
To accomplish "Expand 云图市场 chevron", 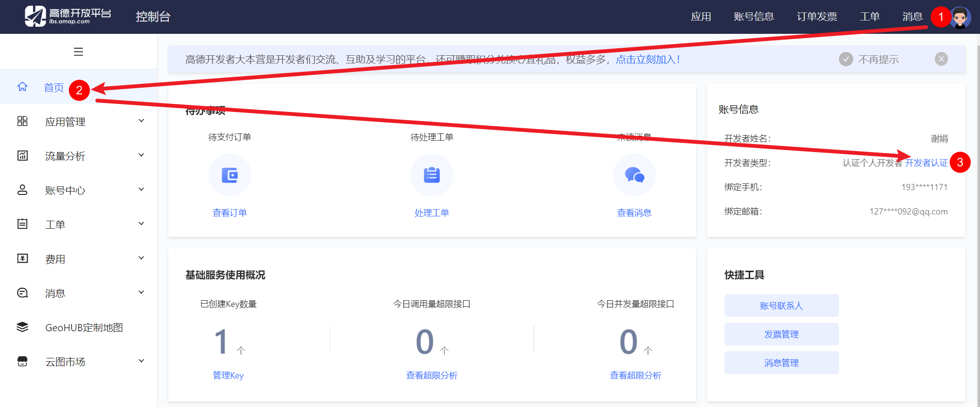I will [x=141, y=361].
